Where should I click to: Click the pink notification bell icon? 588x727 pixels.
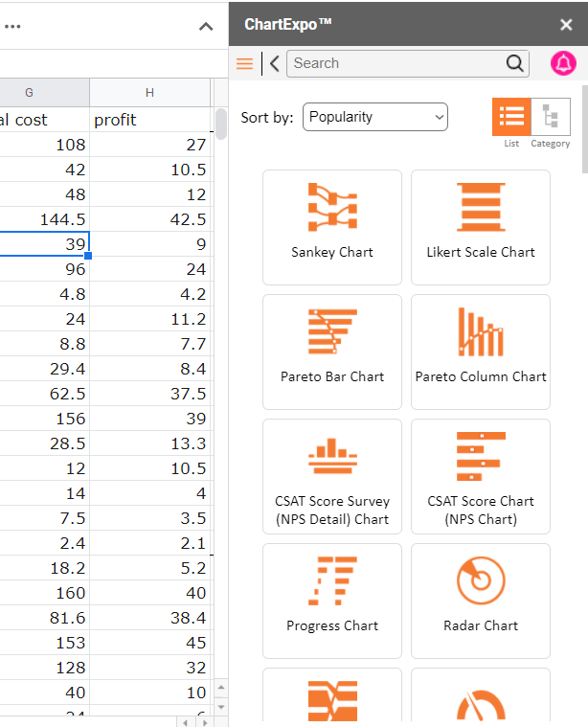pos(563,63)
